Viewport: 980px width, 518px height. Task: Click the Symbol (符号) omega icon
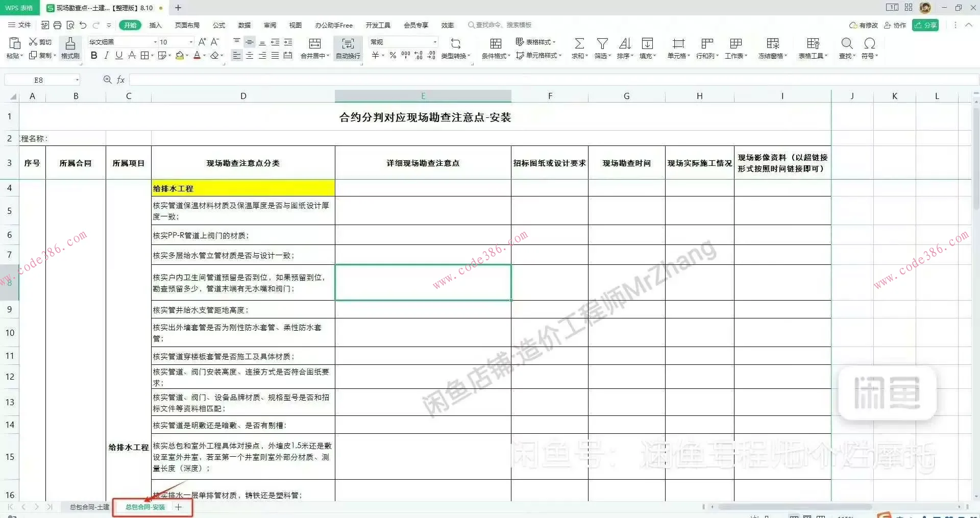[x=870, y=44]
